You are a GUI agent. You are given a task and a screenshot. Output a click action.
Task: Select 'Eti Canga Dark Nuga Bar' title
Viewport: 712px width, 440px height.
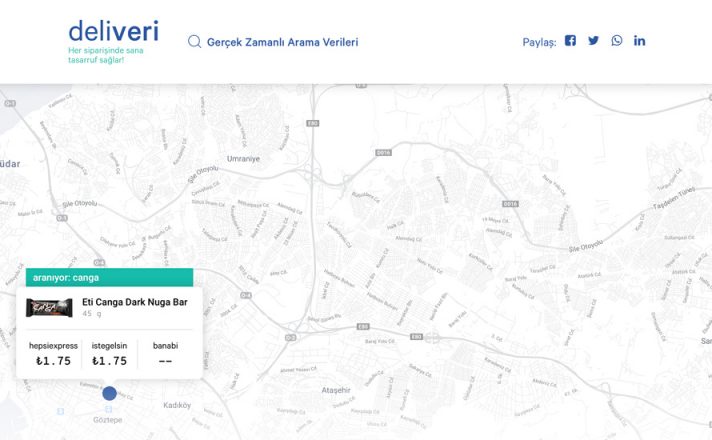[135, 302]
